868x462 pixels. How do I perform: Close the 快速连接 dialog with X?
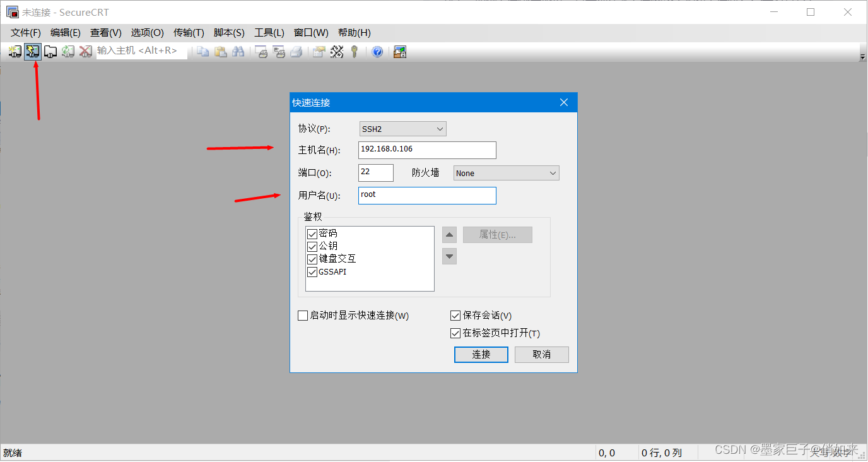click(564, 102)
